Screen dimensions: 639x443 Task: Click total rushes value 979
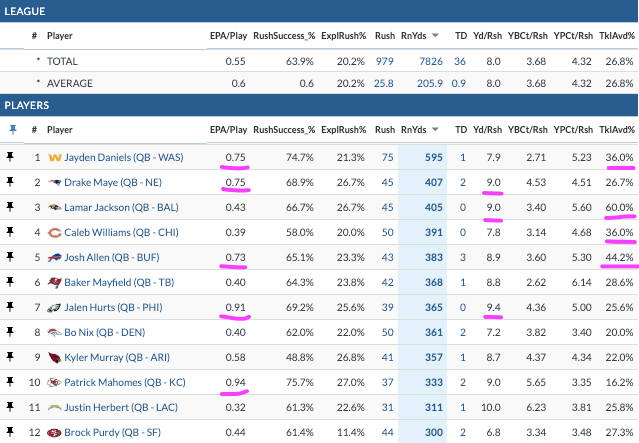(385, 61)
